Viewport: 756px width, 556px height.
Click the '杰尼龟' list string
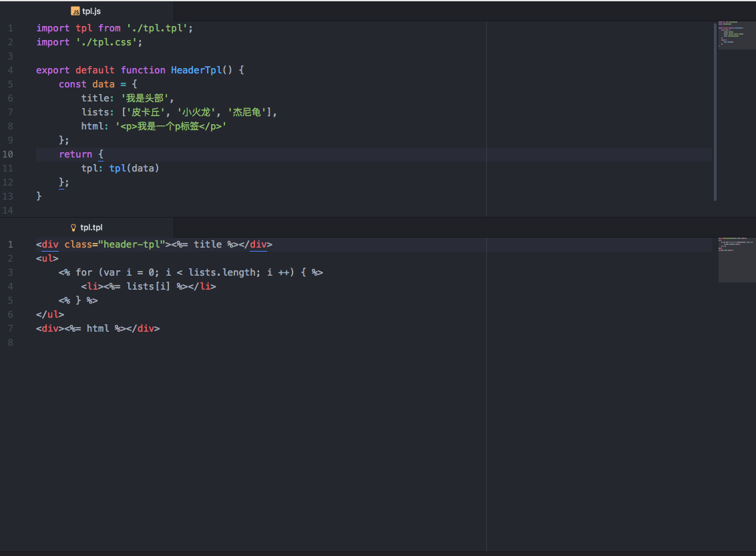(x=247, y=111)
